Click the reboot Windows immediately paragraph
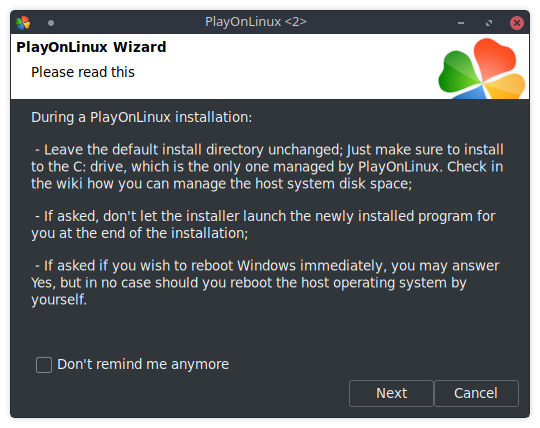This screenshot has height=428, width=540. pos(265,283)
